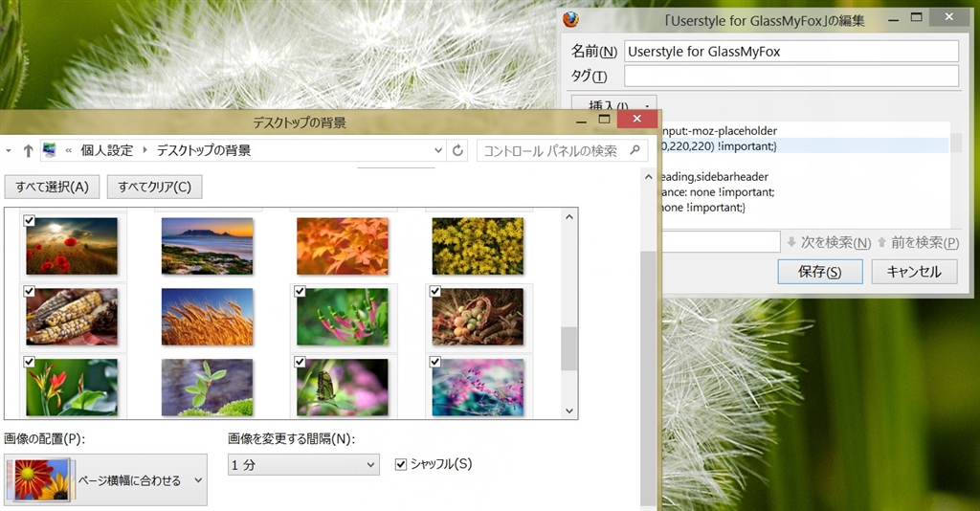
Task: Select the golden wheat wallpaper thumbnail
Action: (207, 317)
